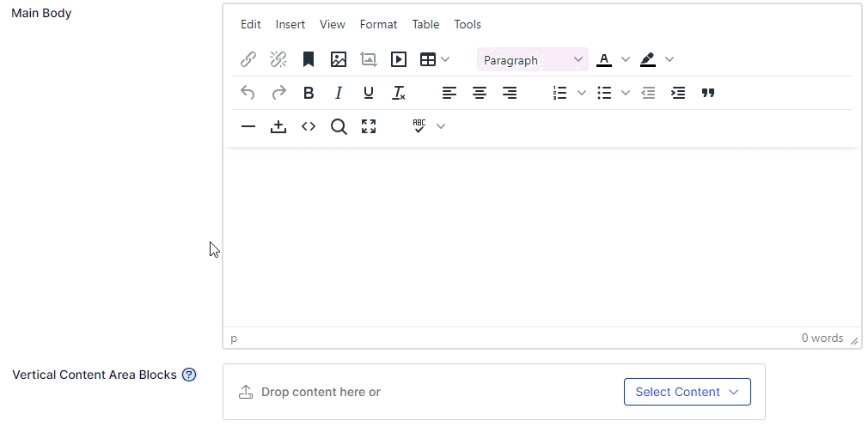
Task: Click the bookmark anchor icon
Action: point(308,59)
